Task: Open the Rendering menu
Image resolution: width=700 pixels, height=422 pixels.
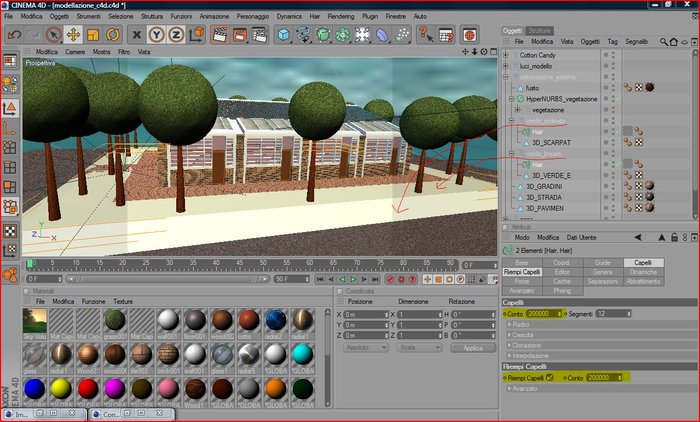Action: [x=341, y=16]
